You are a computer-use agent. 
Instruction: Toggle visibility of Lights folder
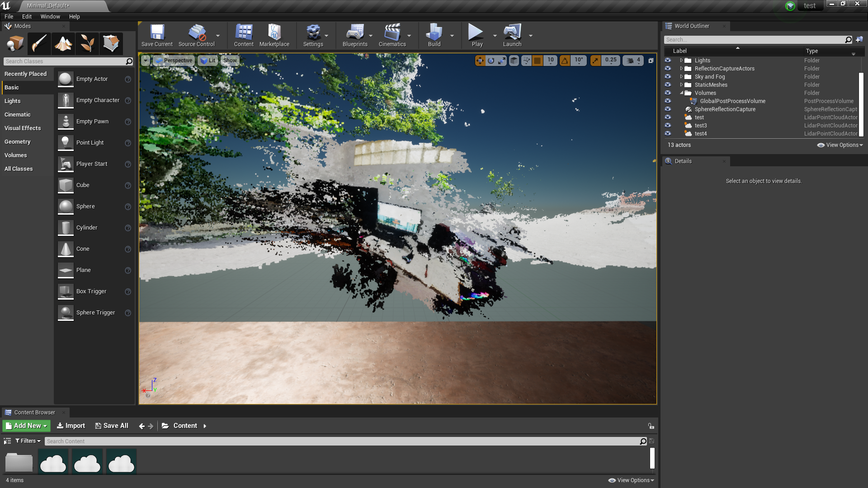pos(668,60)
